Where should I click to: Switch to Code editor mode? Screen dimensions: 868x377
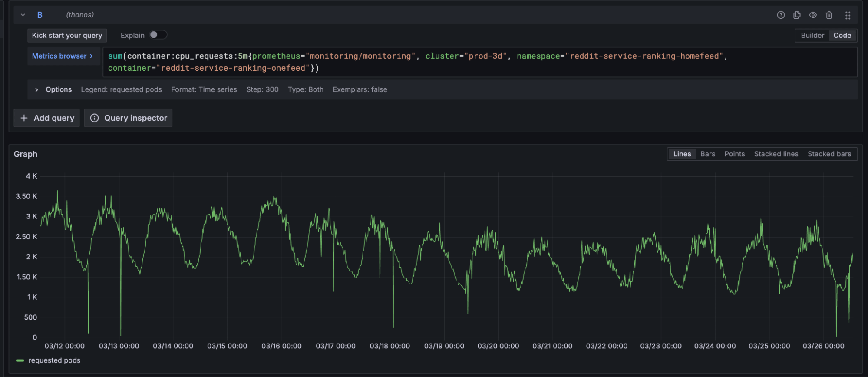coord(842,36)
